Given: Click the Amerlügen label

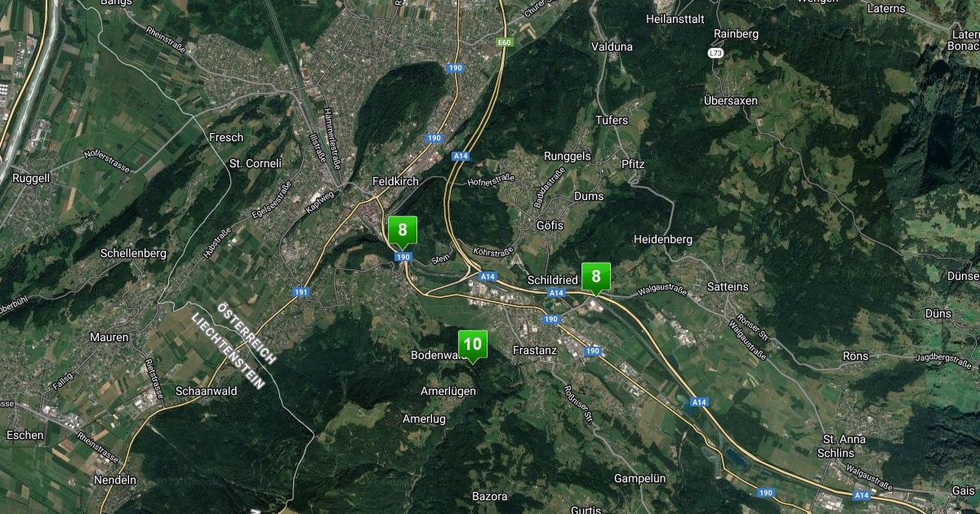Looking at the screenshot, I should pos(448,392).
